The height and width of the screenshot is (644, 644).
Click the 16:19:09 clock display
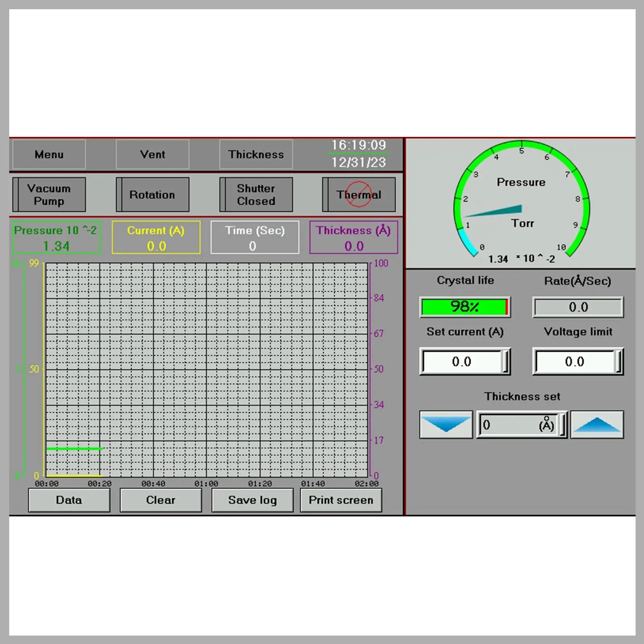[x=359, y=145]
